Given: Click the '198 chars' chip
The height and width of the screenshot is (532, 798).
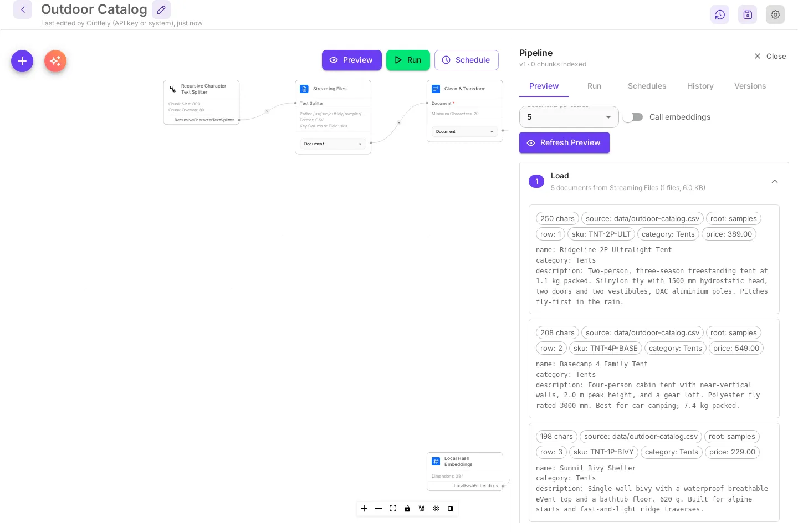Looking at the screenshot, I should [x=556, y=436].
